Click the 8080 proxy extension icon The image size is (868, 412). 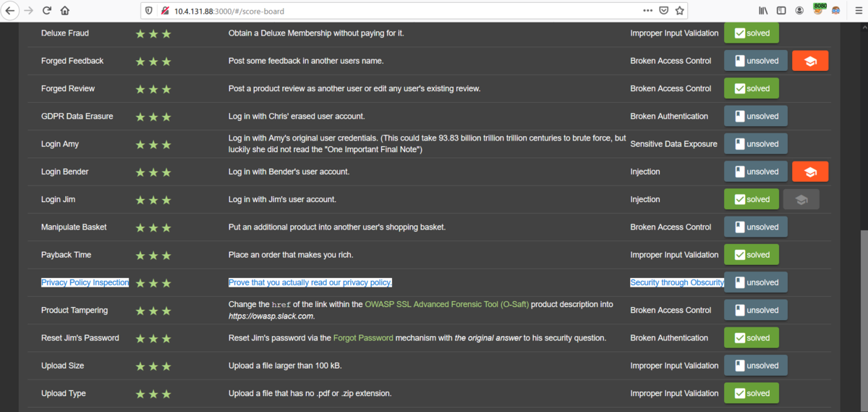tap(819, 9)
